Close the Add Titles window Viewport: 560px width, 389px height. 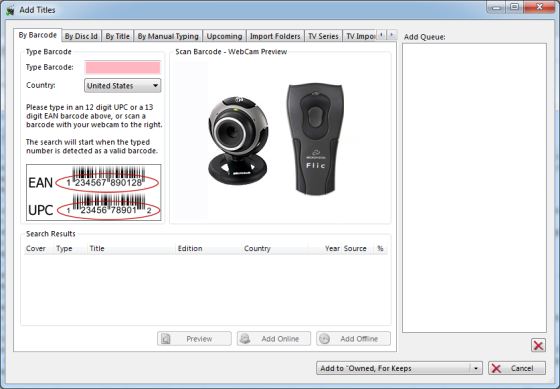539,7
